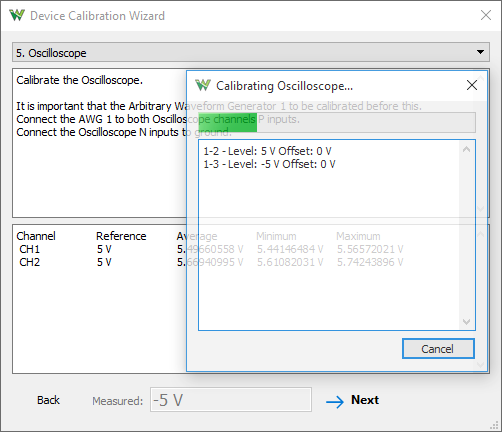
Task: Select log line '1-3 - Level: -5 V Offset: 0 V'
Action: pyautogui.click(x=269, y=164)
